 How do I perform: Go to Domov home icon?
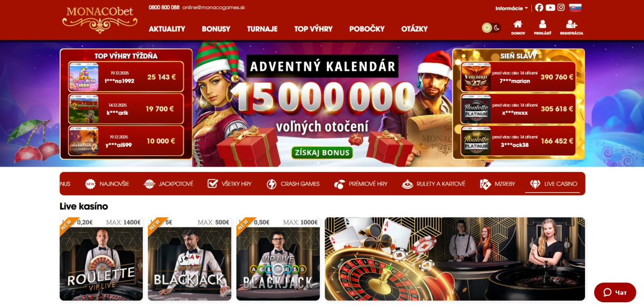point(518,28)
